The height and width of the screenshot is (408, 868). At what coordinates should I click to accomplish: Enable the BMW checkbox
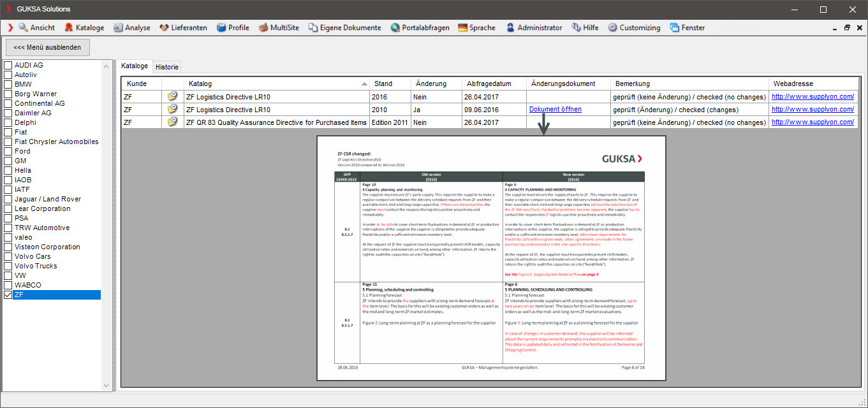click(8, 84)
